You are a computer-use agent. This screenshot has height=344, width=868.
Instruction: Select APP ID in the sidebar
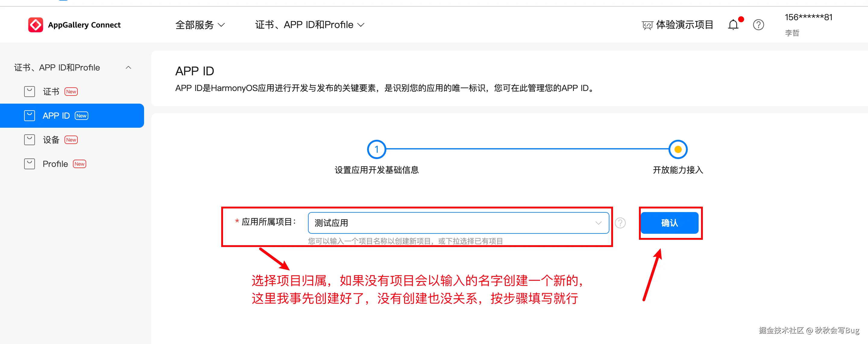[56, 116]
